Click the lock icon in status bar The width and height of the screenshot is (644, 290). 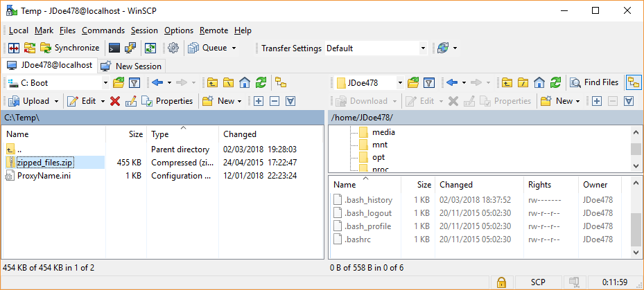pyautogui.click(x=501, y=282)
